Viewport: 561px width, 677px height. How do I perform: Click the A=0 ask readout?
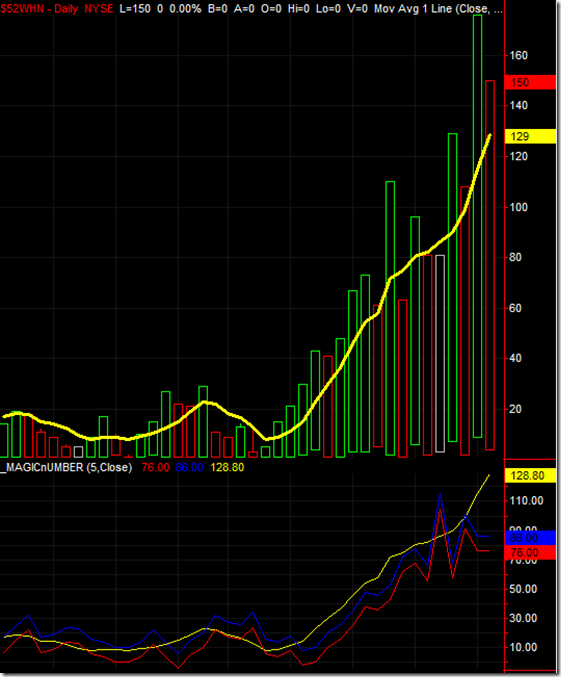click(x=244, y=9)
